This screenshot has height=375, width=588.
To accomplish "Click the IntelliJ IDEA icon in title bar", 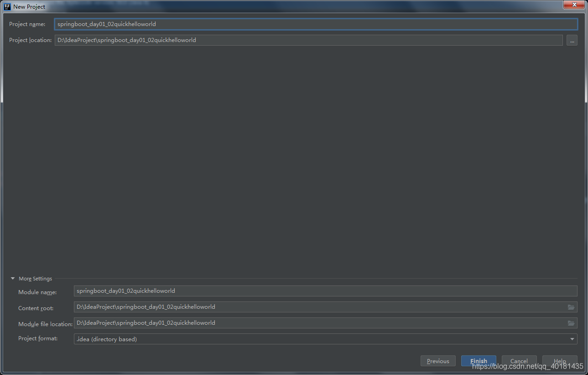I will (x=7, y=6).
